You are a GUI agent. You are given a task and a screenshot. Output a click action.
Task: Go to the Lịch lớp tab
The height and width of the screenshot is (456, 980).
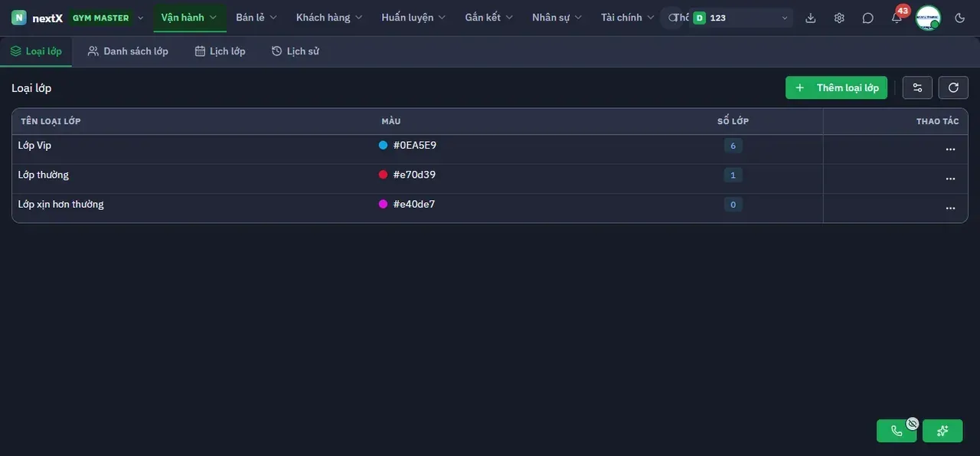point(220,51)
